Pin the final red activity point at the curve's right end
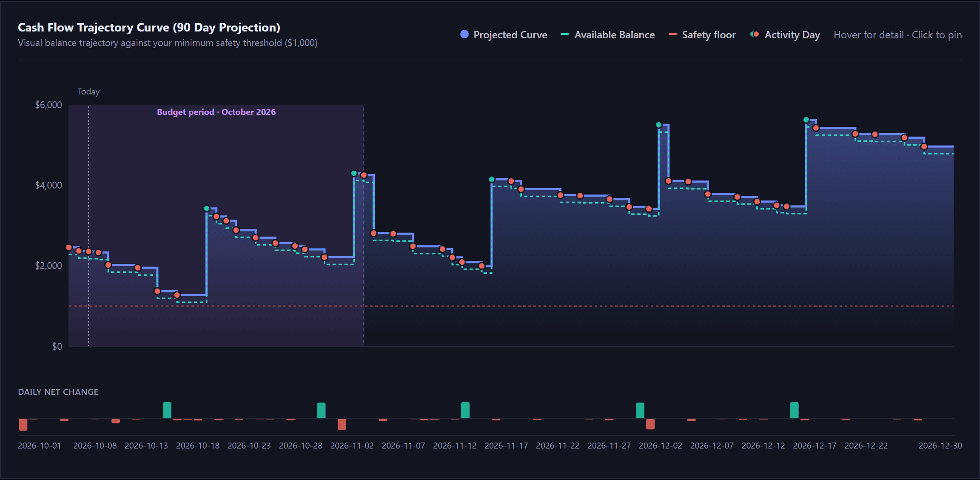The width and height of the screenshot is (980, 480). [924, 147]
